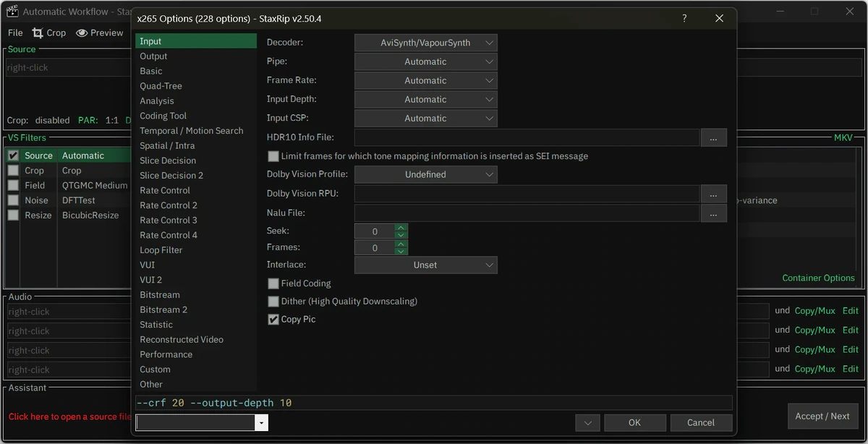The width and height of the screenshot is (868, 444).
Task: Enable the Field Coding checkbox
Action: 273,283
